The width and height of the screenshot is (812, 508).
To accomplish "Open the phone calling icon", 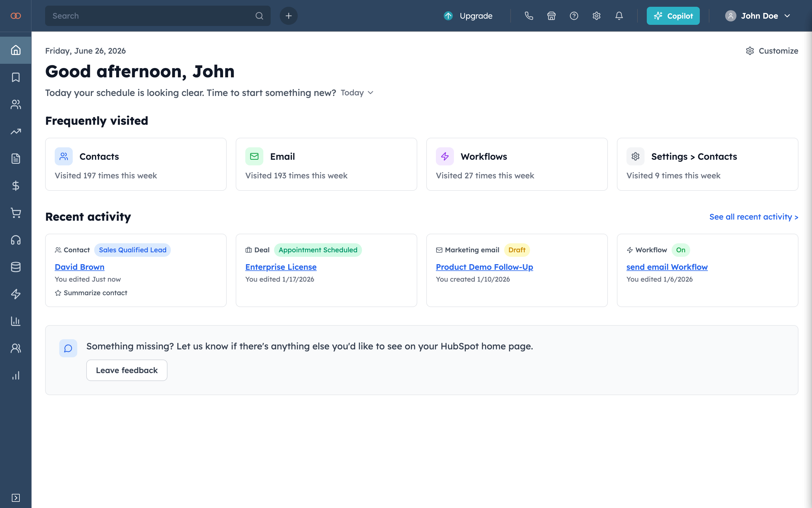I will pos(529,16).
